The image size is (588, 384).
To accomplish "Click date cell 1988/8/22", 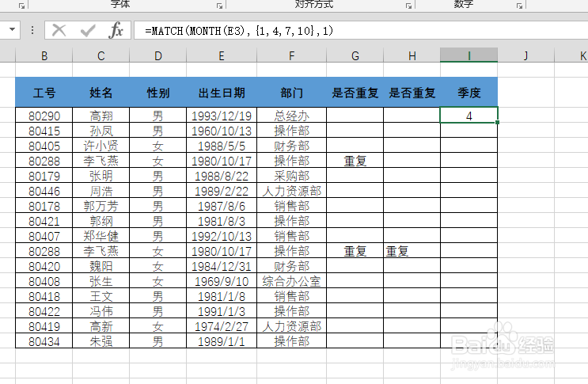I will (222, 176).
